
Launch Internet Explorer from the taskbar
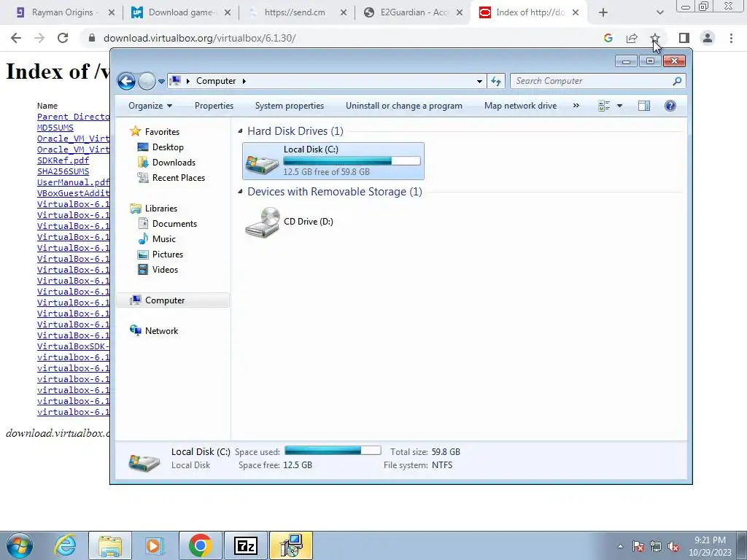pyautogui.click(x=65, y=545)
